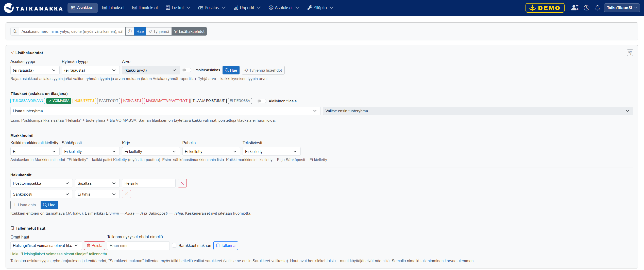
Task: Click the Taikanakka logo
Action: [x=33, y=8]
